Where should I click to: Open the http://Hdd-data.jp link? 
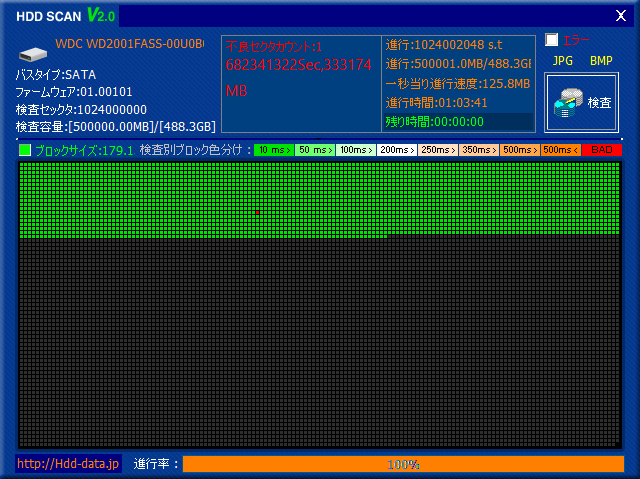pos(68,463)
